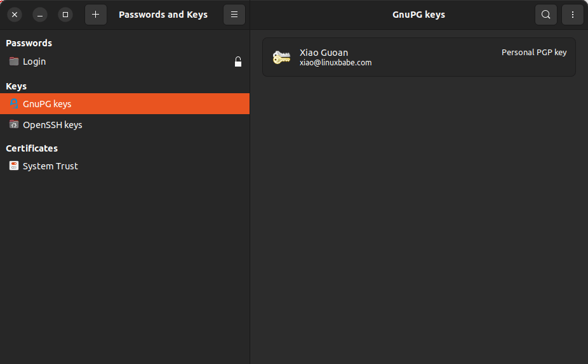Click the Login keyring folder icon
The width and height of the screenshot is (588, 364).
[14, 62]
